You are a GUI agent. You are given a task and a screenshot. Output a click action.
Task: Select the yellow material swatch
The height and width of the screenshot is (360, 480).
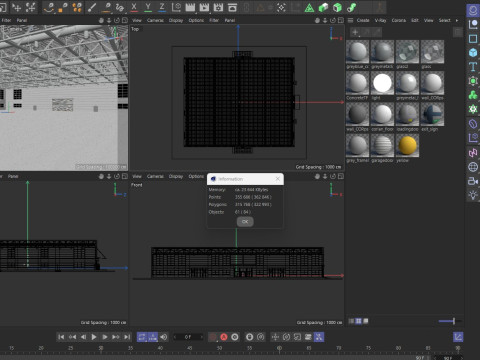coord(407,145)
